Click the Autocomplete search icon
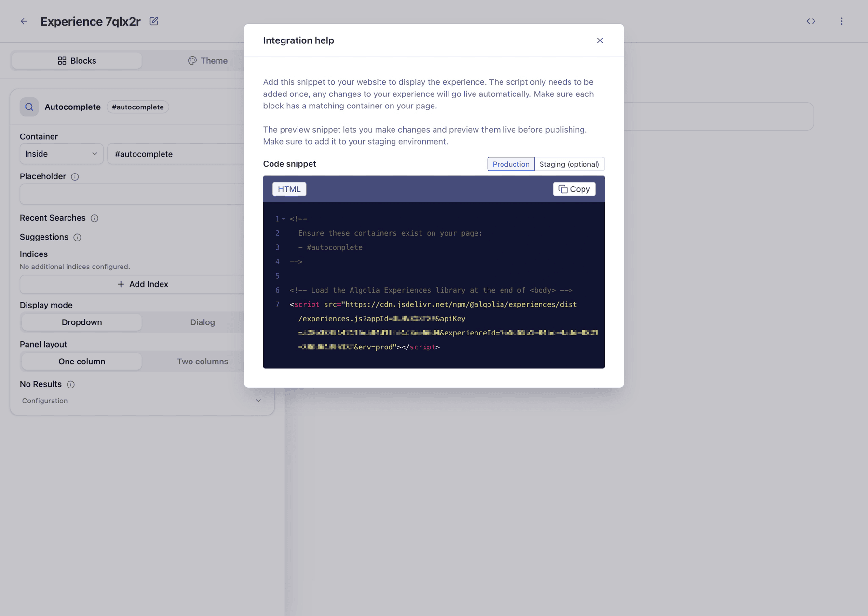Viewport: 868px width, 616px height. pyautogui.click(x=29, y=107)
